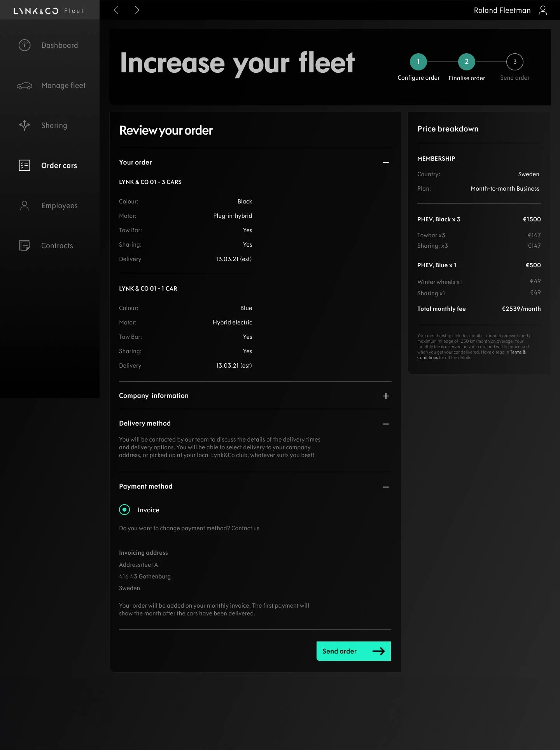The height and width of the screenshot is (750, 560).
Task: Click the LYNK & CO 01 - 3 CARS title
Action: click(x=150, y=182)
